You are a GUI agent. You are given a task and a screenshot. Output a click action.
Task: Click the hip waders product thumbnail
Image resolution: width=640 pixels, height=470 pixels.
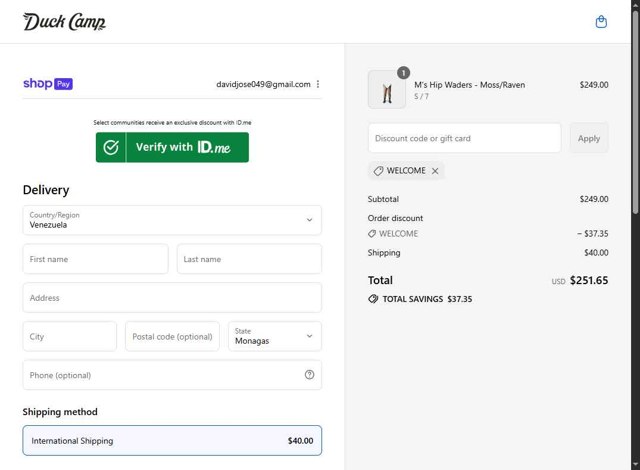point(387,89)
